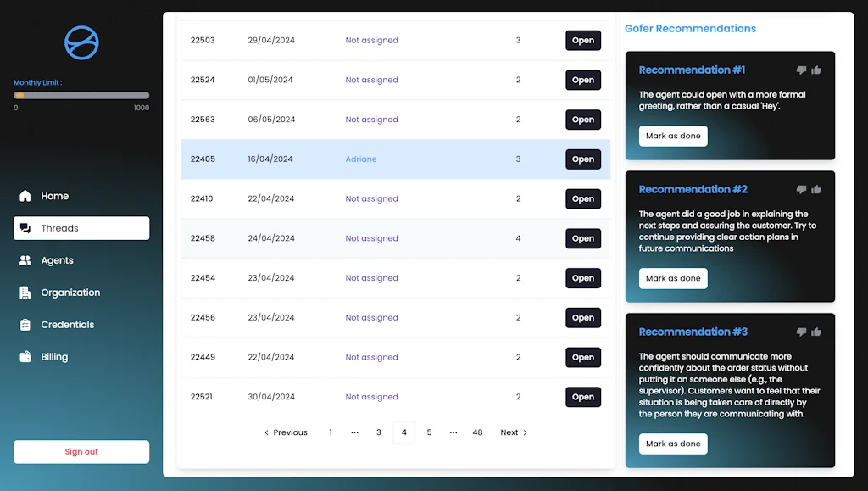Image resolution: width=868 pixels, height=491 pixels.
Task: Thumbs down Recommendation #1
Action: [799, 70]
